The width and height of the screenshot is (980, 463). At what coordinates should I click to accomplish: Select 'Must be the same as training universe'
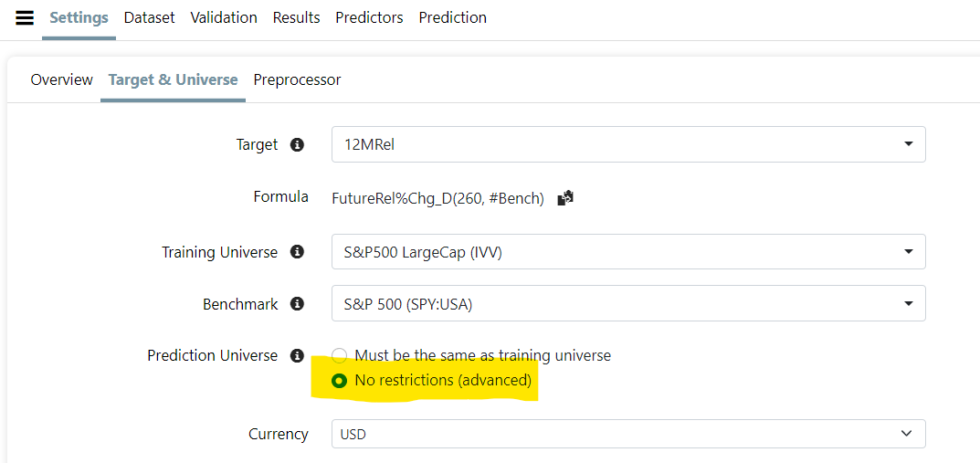[340, 355]
